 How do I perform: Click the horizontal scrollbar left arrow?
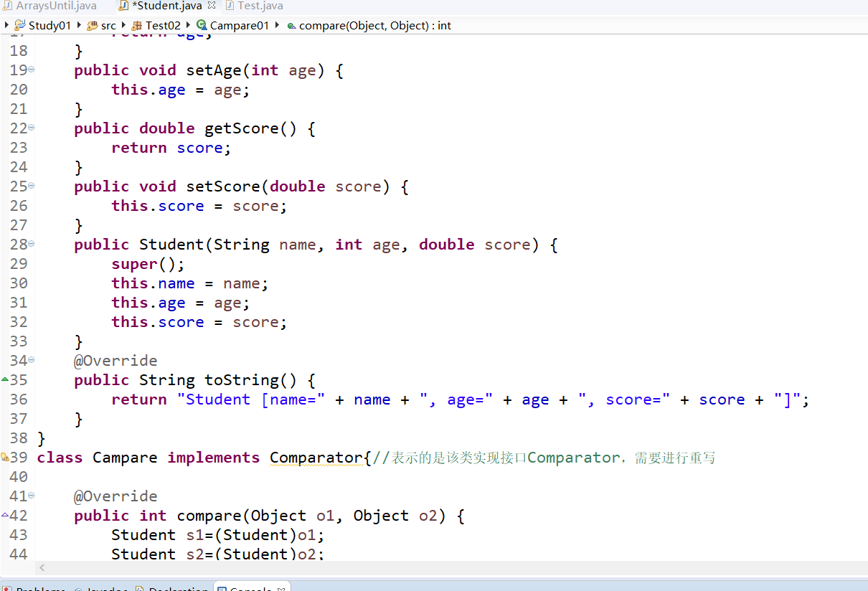(x=42, y=567)
